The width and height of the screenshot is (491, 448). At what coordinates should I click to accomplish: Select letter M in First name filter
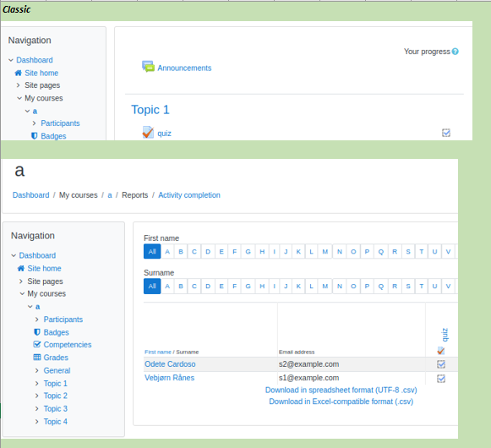coord(325,252)
